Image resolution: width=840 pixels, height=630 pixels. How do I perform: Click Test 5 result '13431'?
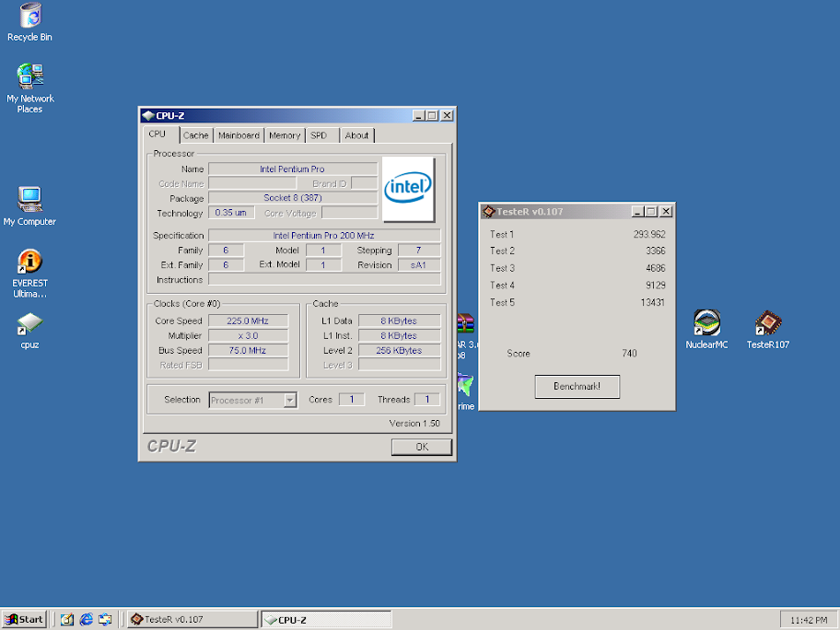(x=652, y=302)
